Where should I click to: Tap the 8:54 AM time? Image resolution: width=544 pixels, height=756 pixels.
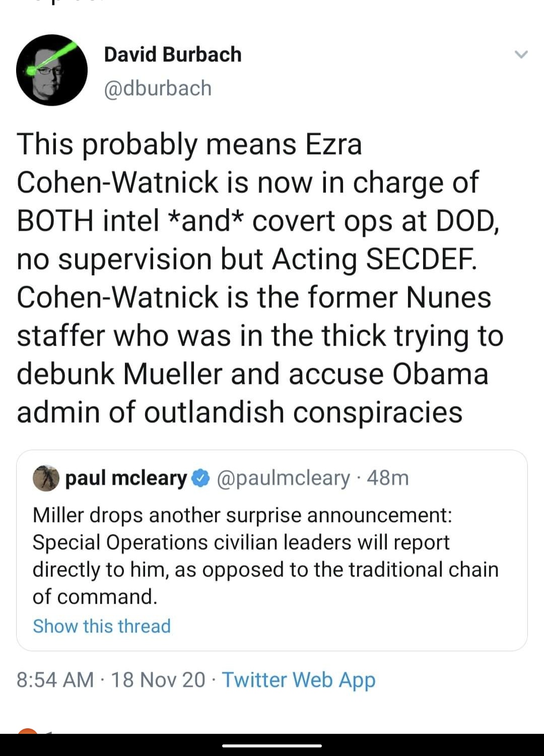coord(55,679)
